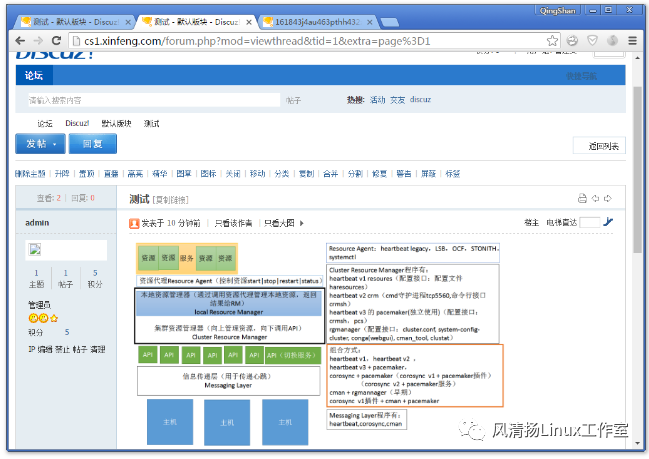Image resolution: width=649 pixels, height=459 pixels.
Task: Click the 升降 moderation link
Action: [62, 174]
